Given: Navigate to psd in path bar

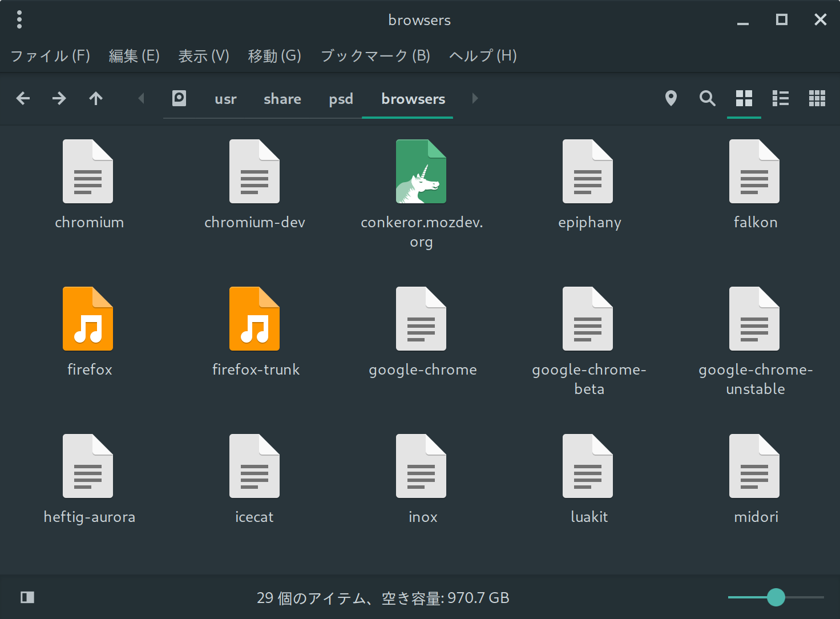Looking at the screenshot, I should click(341, 99).
